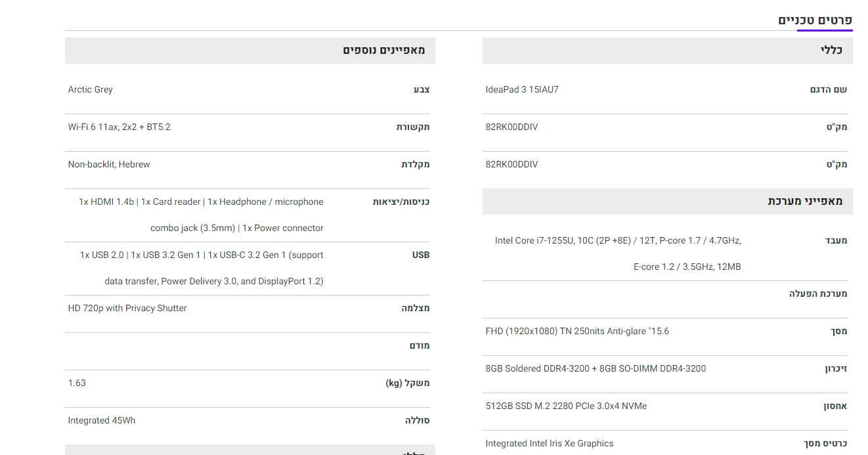Click the תקשורת label
The height and width of the screenshot is (455, 868).
pos(413,127)
